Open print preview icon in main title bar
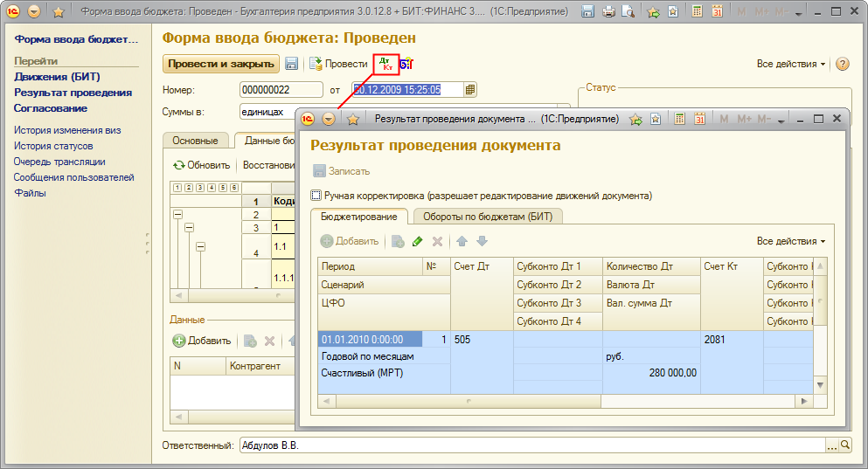This screenshot has height=469, width=868. point(628,11)
